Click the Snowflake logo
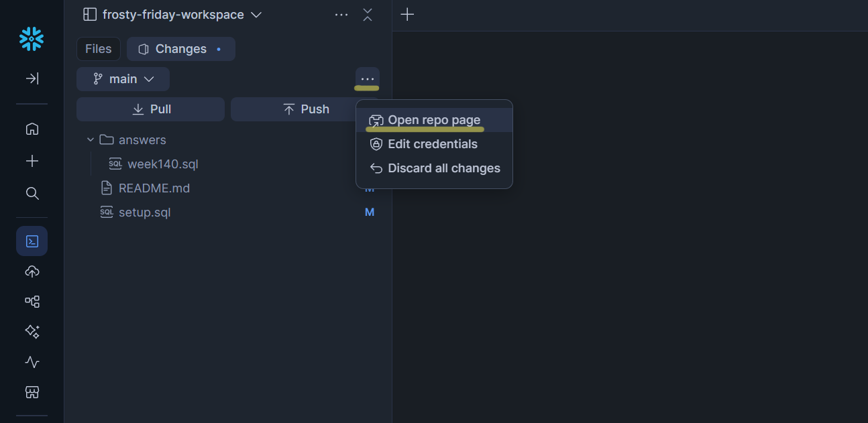The width and height of the screenshot is (868, 423). pyautogui.click(x=32, y=39)
